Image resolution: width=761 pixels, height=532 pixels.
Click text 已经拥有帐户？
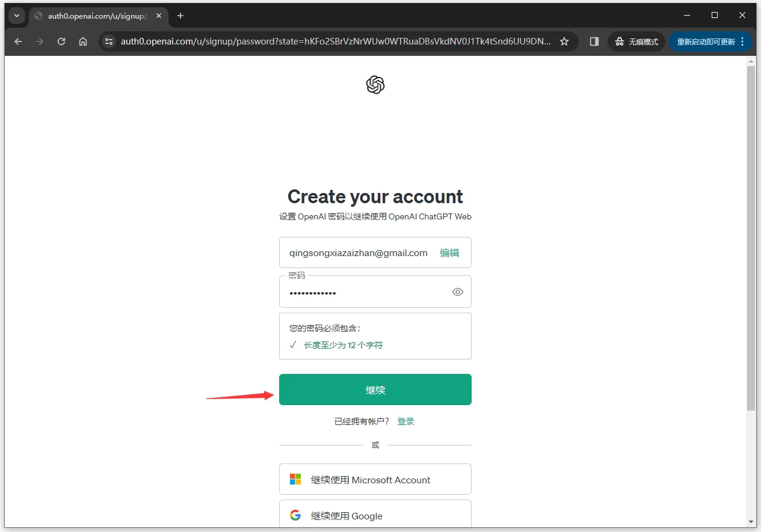coord(362,421)
